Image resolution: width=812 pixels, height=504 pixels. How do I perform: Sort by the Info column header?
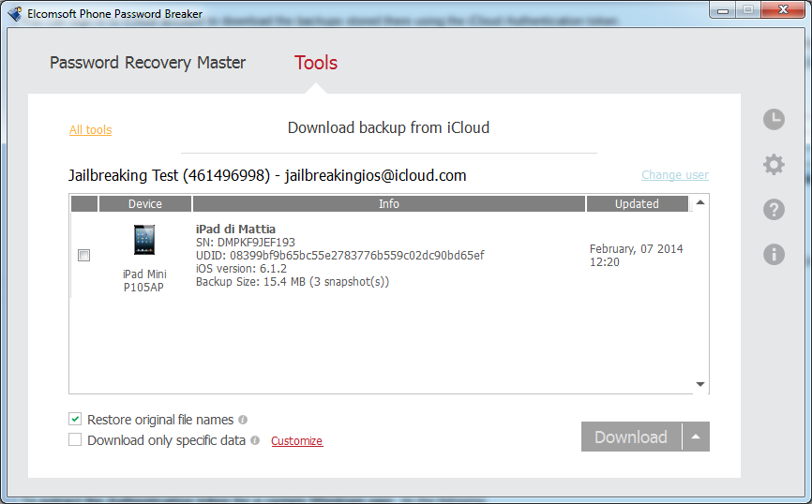pos(389,204)
